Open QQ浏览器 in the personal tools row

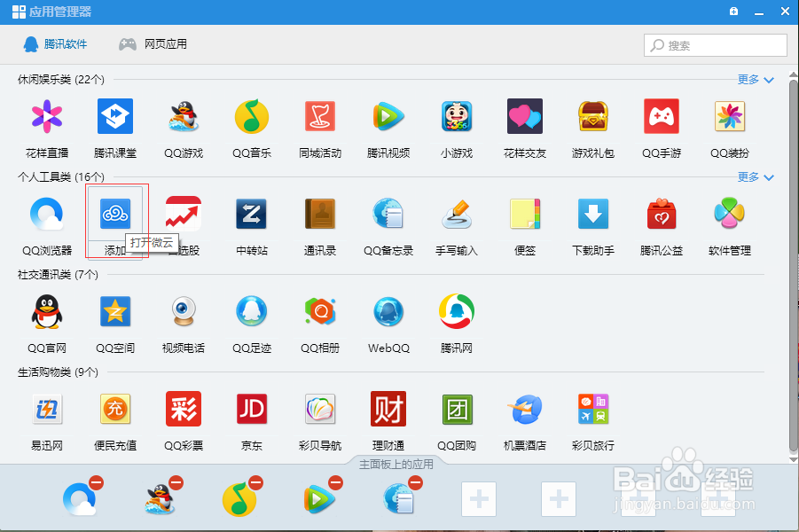(47, 214)
